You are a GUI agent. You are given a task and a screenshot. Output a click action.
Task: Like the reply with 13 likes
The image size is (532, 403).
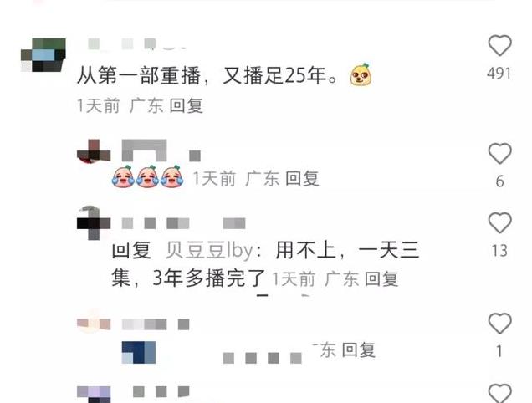[x=499, y=223]
